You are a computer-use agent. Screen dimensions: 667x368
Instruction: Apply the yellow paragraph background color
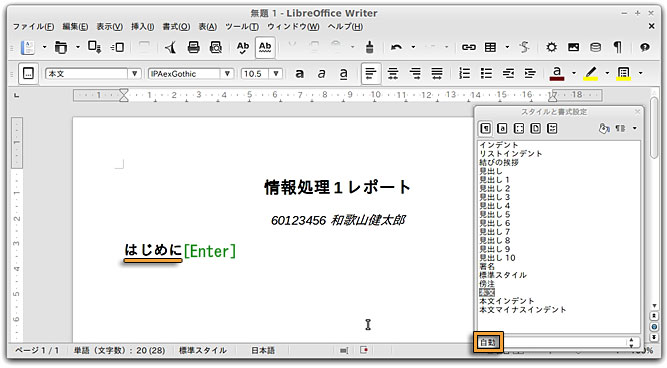tap(624, 74)
